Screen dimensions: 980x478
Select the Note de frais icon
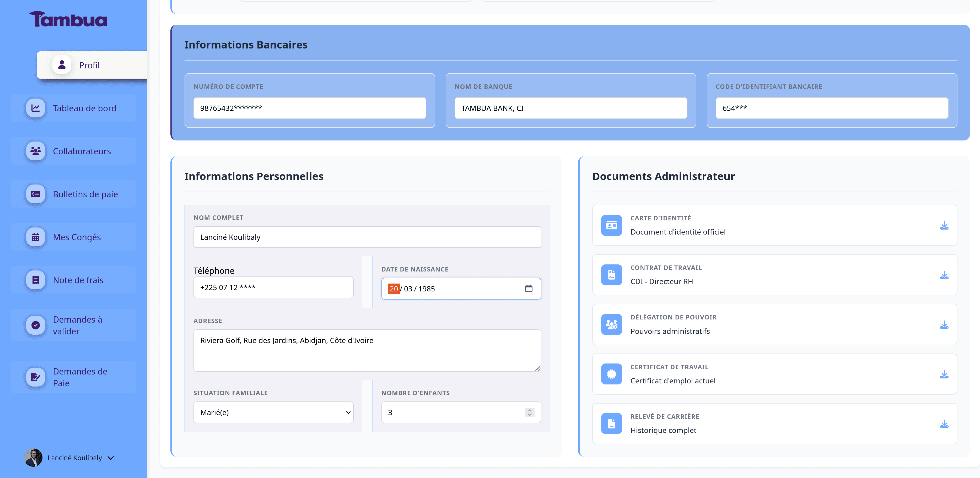click(35, 280)
